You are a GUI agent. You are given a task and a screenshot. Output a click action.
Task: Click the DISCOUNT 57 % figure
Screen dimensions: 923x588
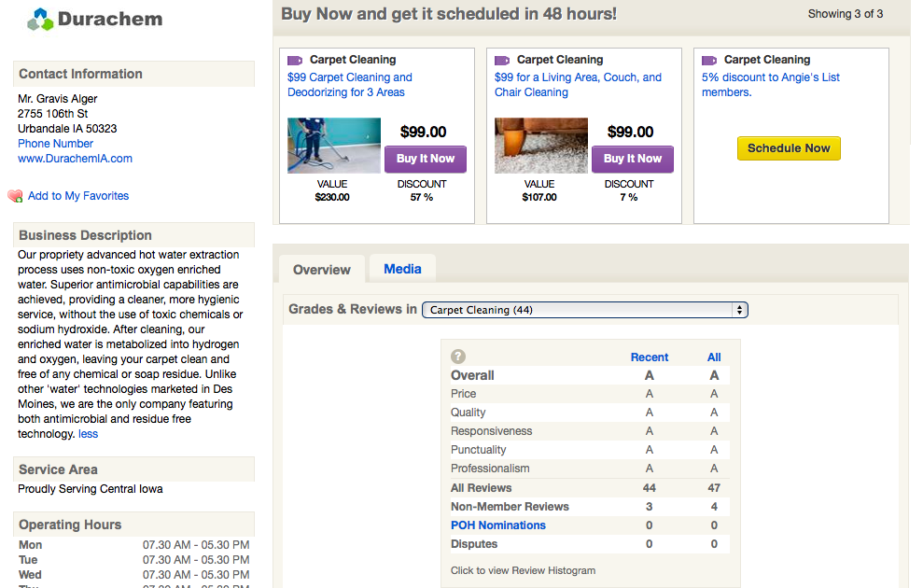point(422,197)
